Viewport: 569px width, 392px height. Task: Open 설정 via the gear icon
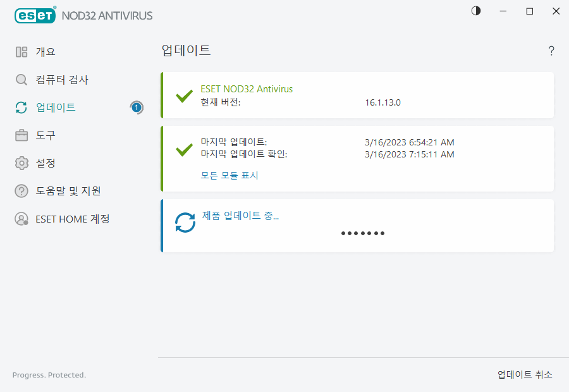[x=21, y=163]
